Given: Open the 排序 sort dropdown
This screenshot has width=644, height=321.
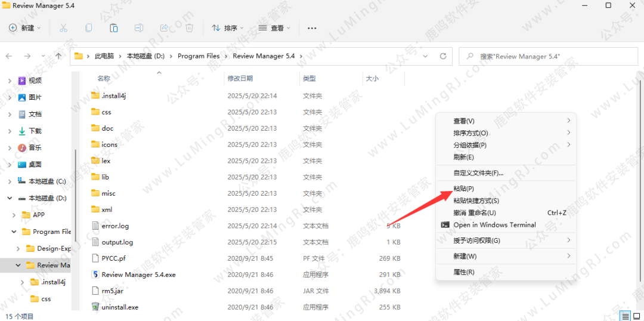Looking at the screenshot, I should click(x=225, y=28).
